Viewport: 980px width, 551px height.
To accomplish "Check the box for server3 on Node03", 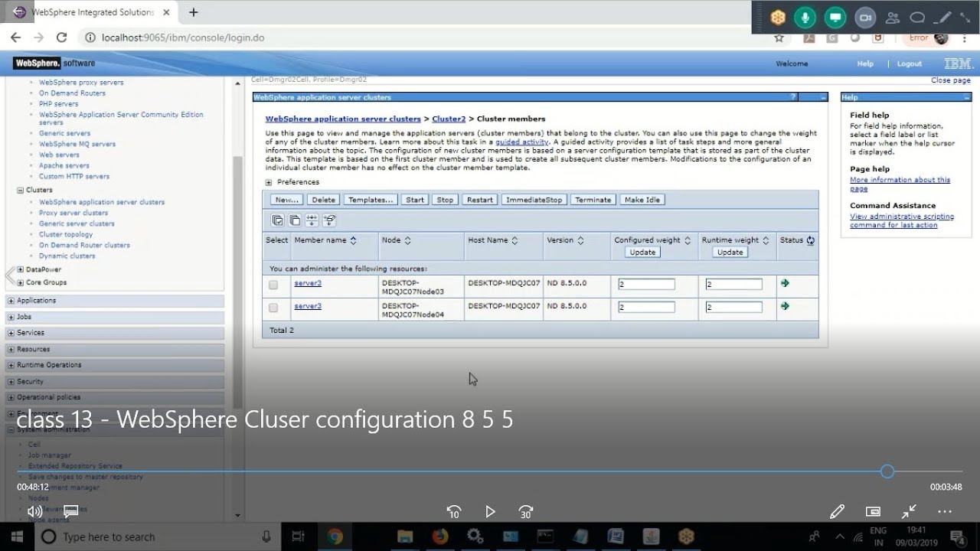I will 273,285.
